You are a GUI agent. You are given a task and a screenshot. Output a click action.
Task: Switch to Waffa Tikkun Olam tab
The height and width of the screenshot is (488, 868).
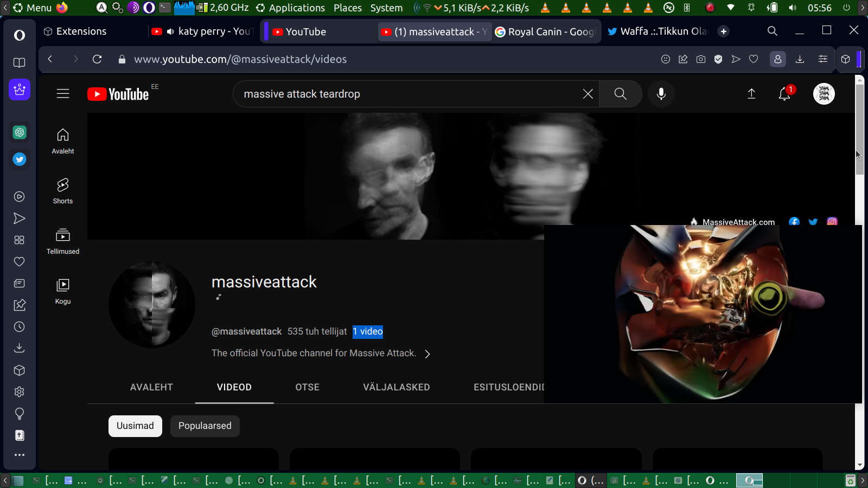[657, 31]
